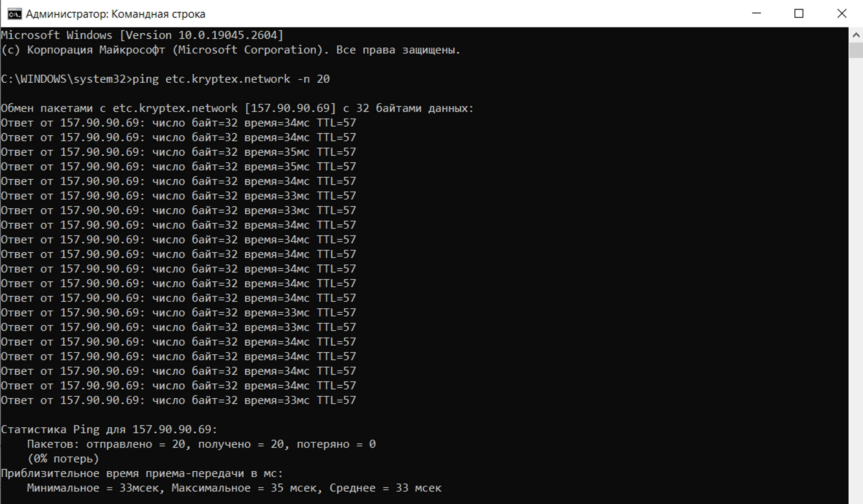863x504 pixels.
Task: Click the 'Приблизительное время приема-передачи' line
Action: (x=142, y=473)
